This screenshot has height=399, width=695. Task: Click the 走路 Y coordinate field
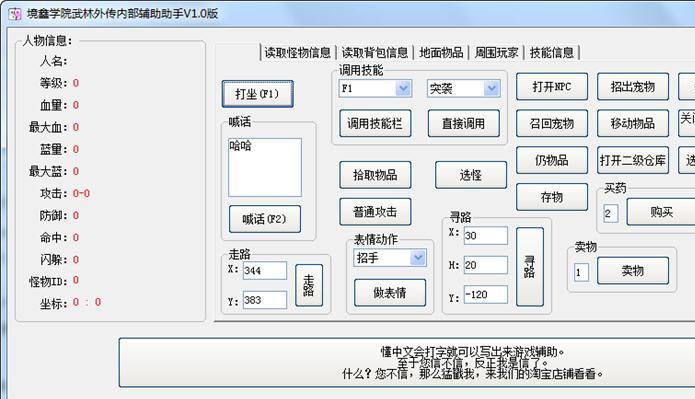pyautogui.click(x=265, y=300)
